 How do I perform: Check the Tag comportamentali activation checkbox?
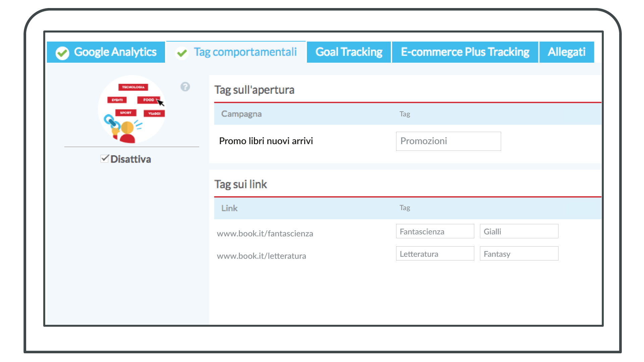click(x=104, y=158)
